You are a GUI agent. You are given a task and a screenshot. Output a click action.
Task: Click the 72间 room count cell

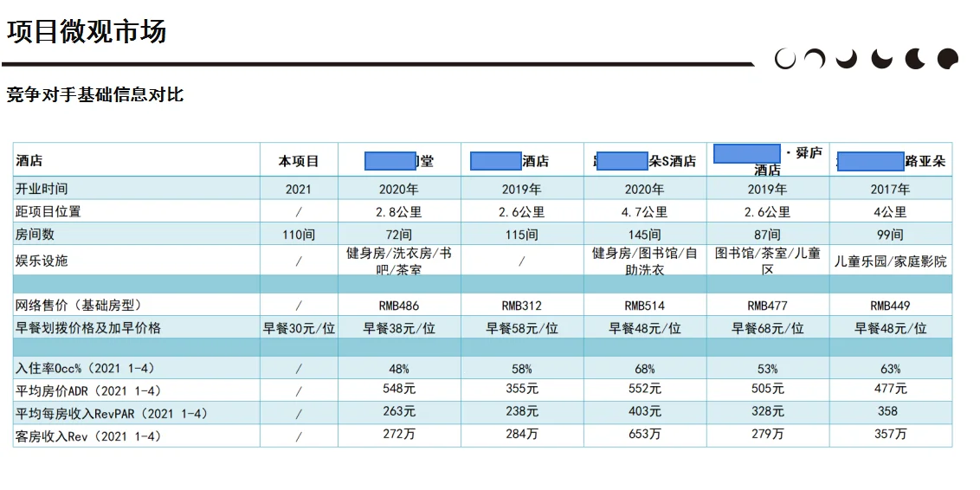click(x=399, y=235)
